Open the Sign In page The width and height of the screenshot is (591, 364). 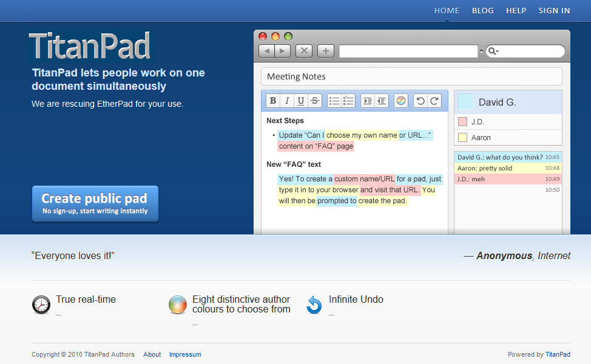(x=554, y=10)
